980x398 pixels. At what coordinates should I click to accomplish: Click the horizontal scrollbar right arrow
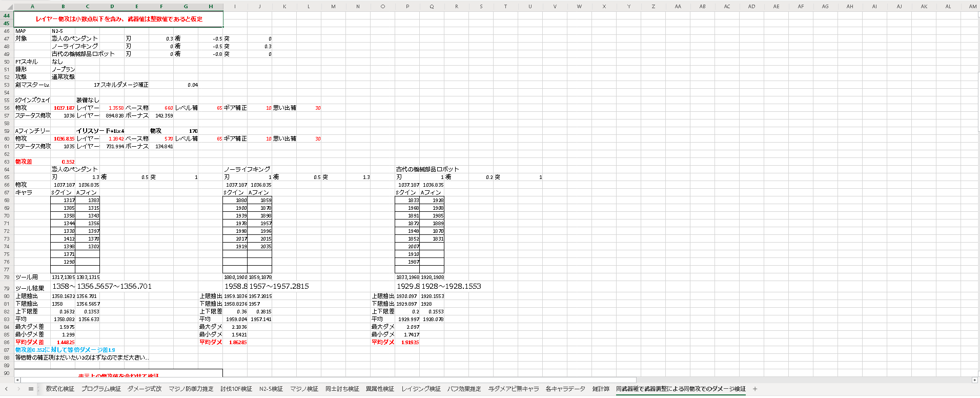pyautogui.click(x=974, y=380)
